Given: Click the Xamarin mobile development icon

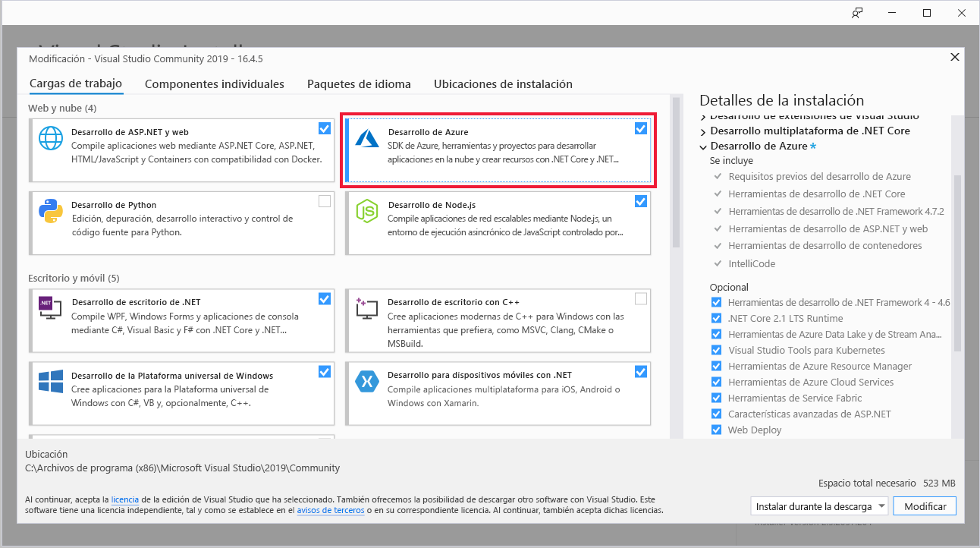Looking at the screenshot, I should coord(367,382).
